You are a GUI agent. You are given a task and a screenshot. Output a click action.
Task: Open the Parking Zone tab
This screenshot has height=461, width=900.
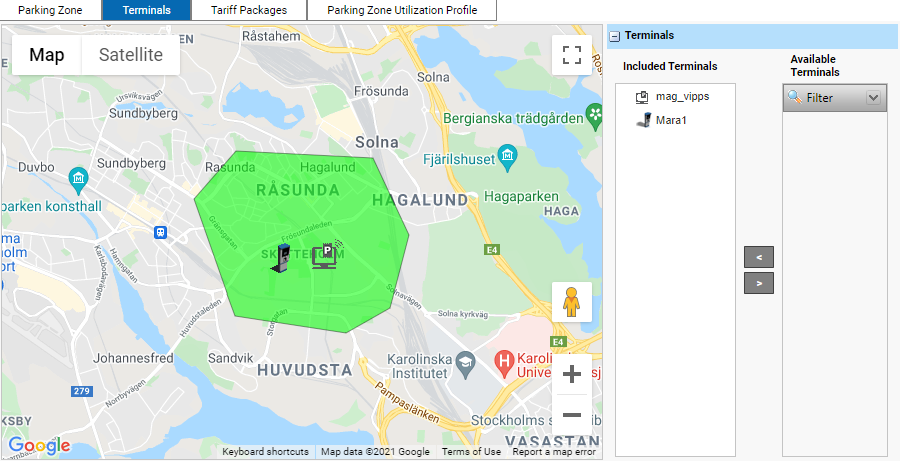point(51,10)
